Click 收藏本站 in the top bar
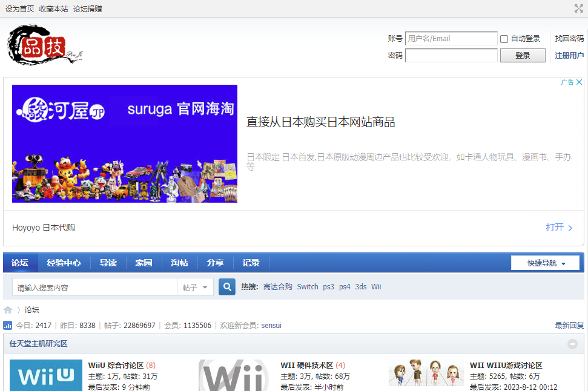This screenshot has height=391, width=588. pyautogui.click(x=54, y=8)
